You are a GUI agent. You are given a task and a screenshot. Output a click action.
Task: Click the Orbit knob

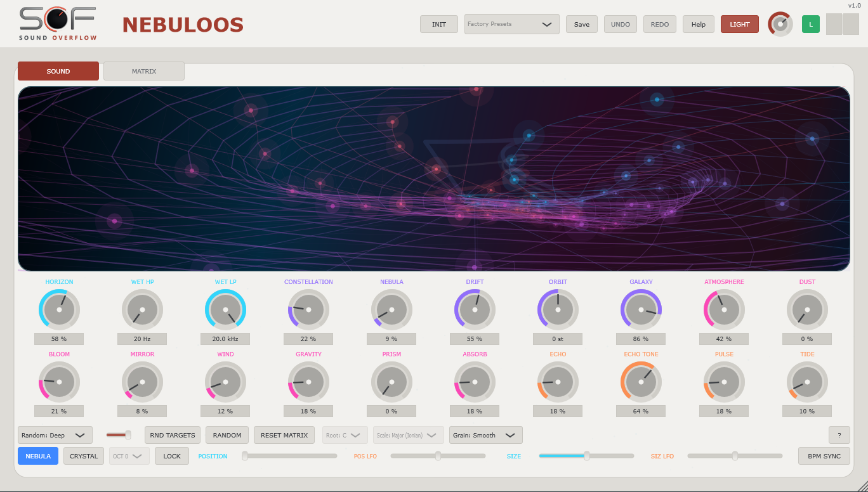(558, 310)
